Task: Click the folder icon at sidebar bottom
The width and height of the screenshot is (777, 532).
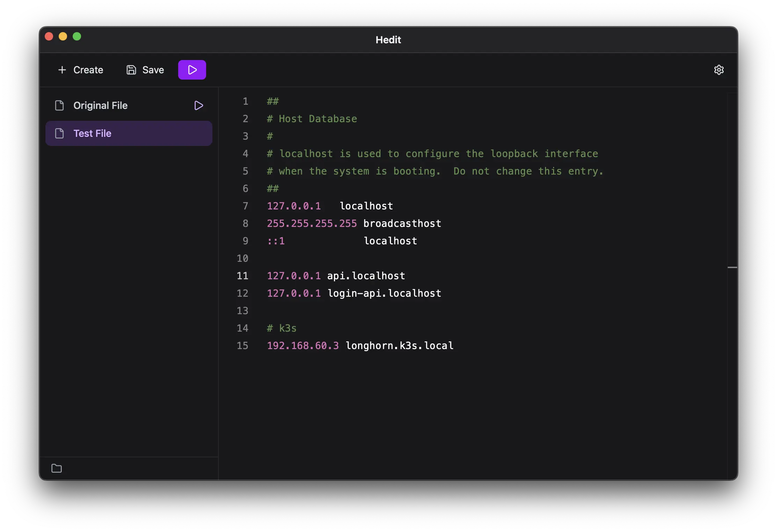Action: pos(57,468)
